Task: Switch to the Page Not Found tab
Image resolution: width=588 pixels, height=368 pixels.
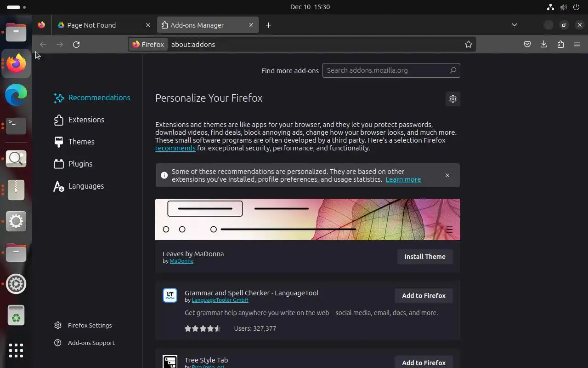Action: click(x=103, y=25)
